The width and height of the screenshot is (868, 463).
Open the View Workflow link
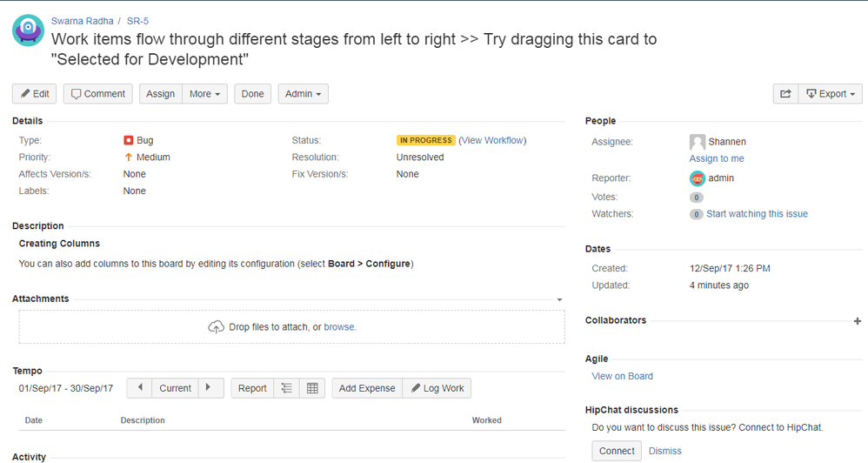click(x=492, y=140)
